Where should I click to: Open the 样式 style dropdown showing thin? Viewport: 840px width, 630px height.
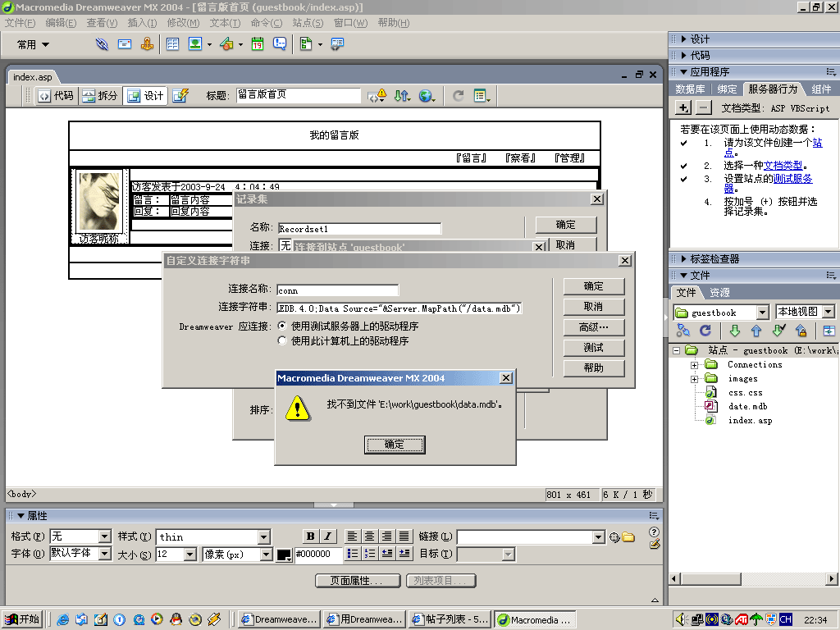[x=263, y=536]
